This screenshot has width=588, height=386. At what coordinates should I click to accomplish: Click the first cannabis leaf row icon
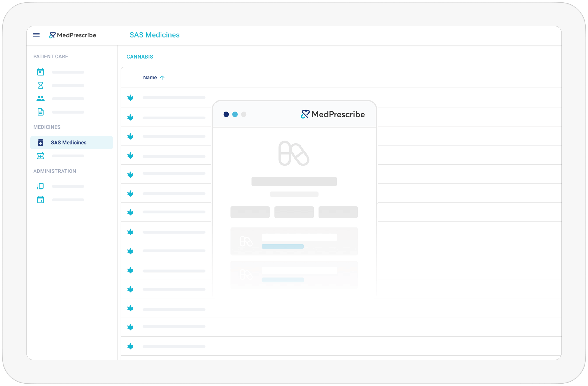pyautogui.click(x=130, y=98)
